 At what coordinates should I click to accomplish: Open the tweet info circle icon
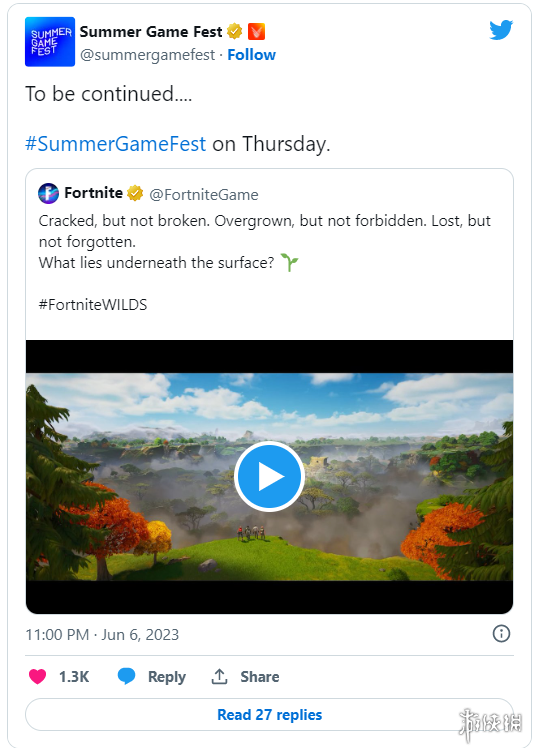[501, 634]
